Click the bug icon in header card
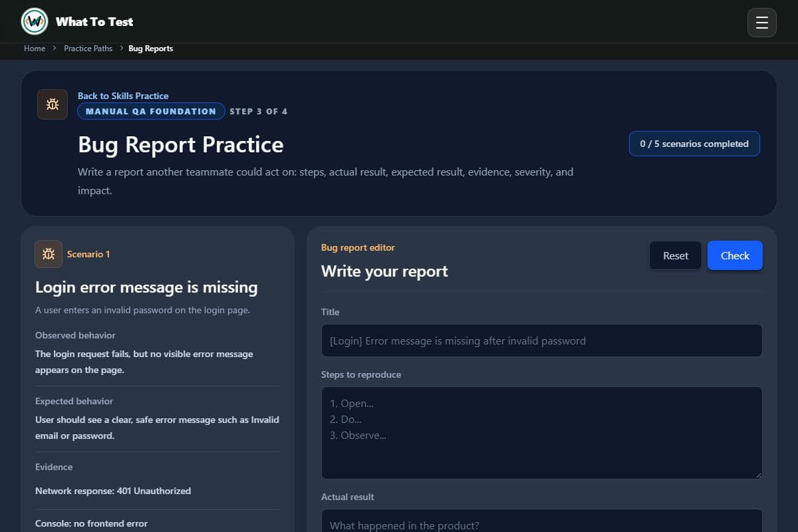The width and height of the screenshot is (798, 532). pos(53,104)
